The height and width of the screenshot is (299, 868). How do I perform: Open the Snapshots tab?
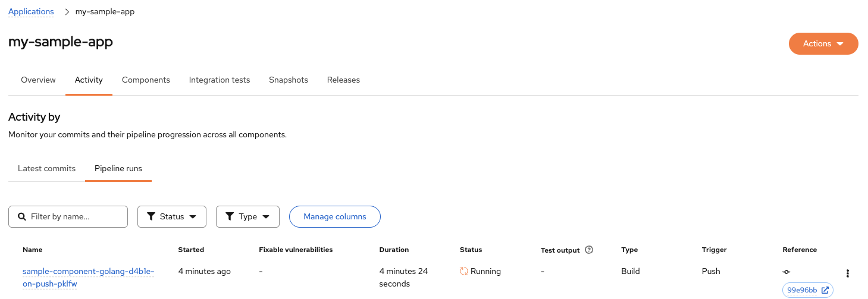(x=289, y=80)
